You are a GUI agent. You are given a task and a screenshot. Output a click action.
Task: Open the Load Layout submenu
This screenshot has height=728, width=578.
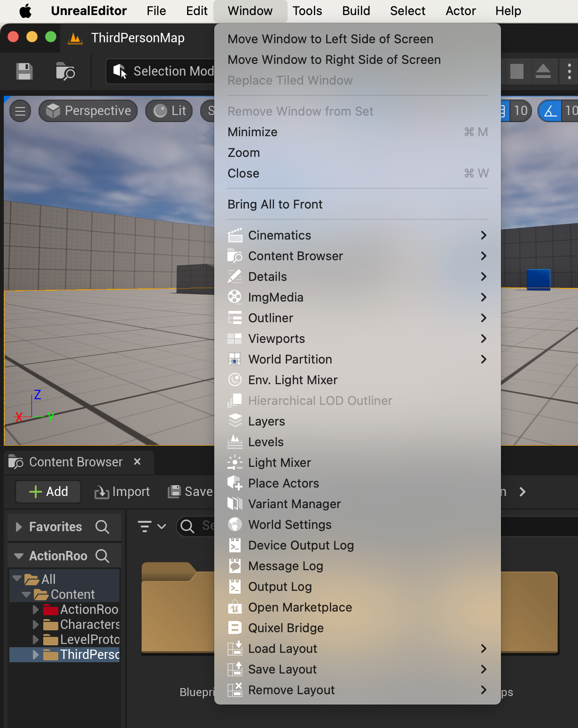tap(358, 649)
